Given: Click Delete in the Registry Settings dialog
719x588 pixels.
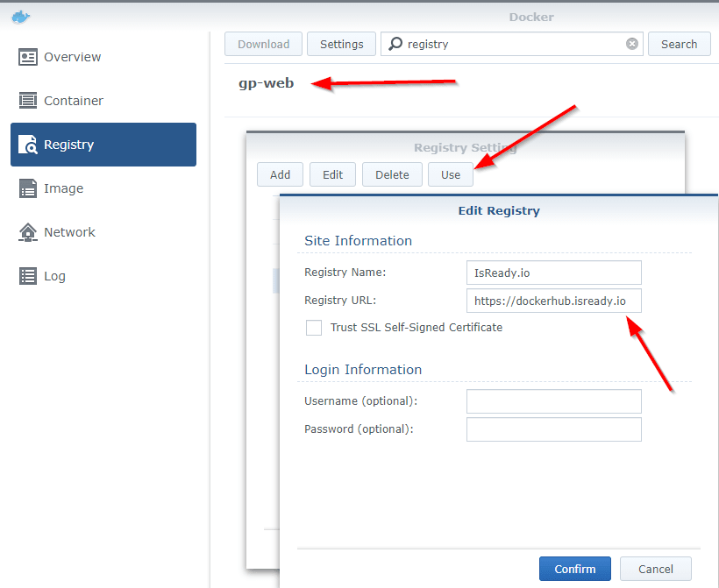Looking at the screenshot, I should point(392,174).
